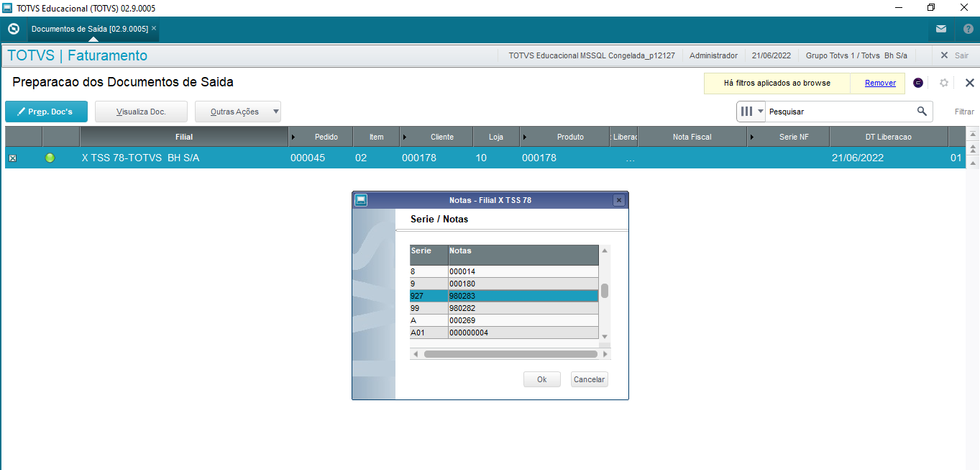Select serie 99 row with nota 980282
Image resolution: width=980 pixels, height=470 pixels.
(x=504, y=308)
